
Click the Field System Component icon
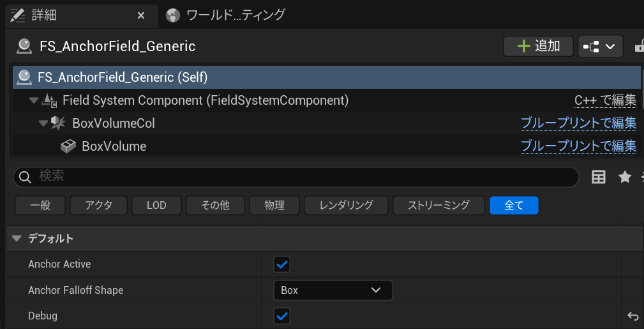49,100
